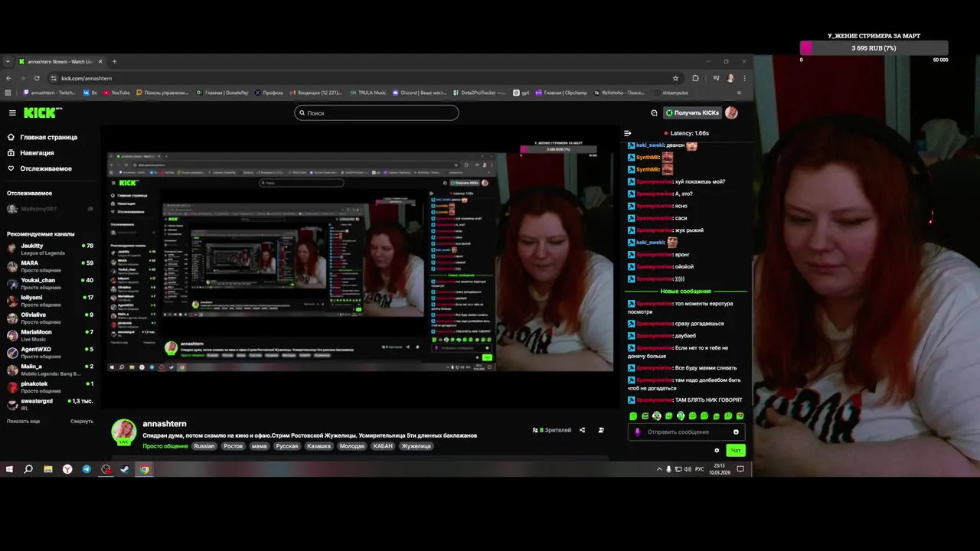980x551 pixels.
Task: Open Kick notifications icon near Получить KICKs
Action: 654,112
